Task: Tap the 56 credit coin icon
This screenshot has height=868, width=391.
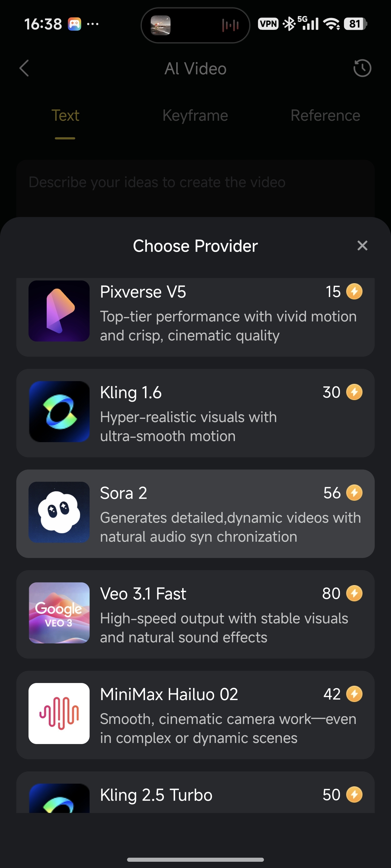Action: tap(354, 493)
